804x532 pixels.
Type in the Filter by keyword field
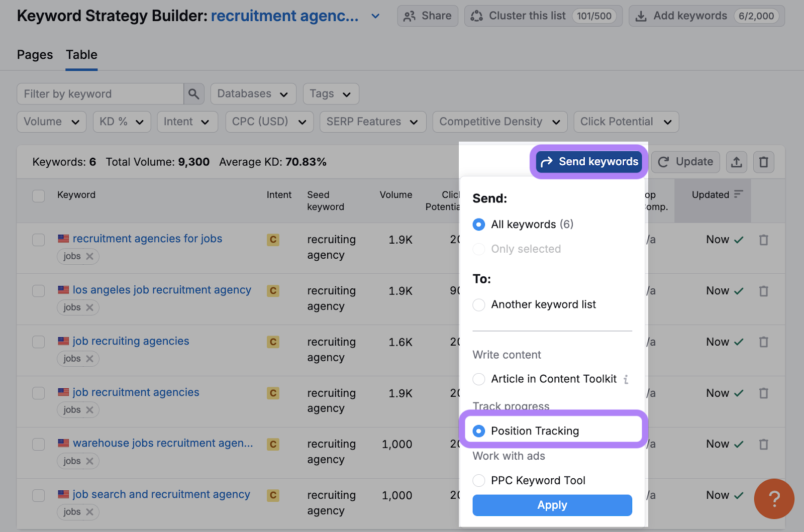click(100, 94)
